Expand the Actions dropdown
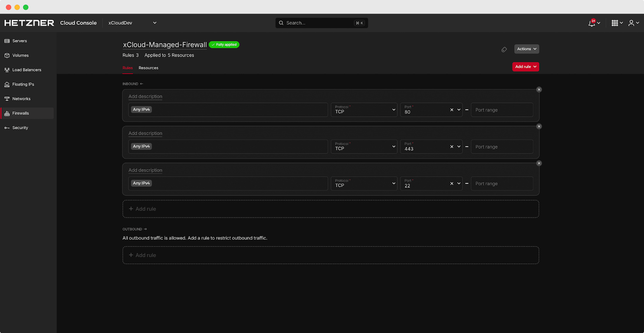Screen dimensions: 644x333 (526, 49)
